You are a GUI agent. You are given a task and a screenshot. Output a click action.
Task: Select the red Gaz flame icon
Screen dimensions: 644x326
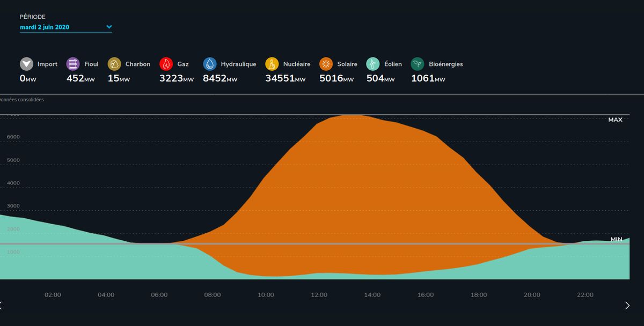coord(166,64)
